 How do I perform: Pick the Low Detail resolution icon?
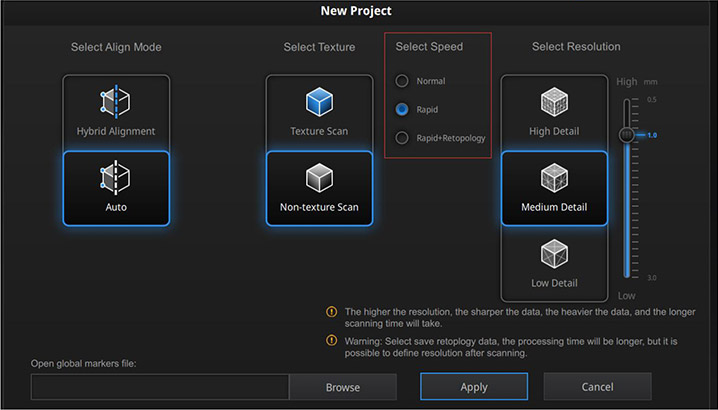click(x=554, y=255)
